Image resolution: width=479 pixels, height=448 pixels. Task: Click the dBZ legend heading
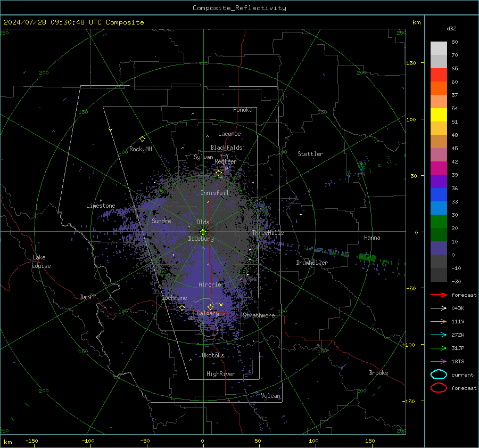[451, 29]
